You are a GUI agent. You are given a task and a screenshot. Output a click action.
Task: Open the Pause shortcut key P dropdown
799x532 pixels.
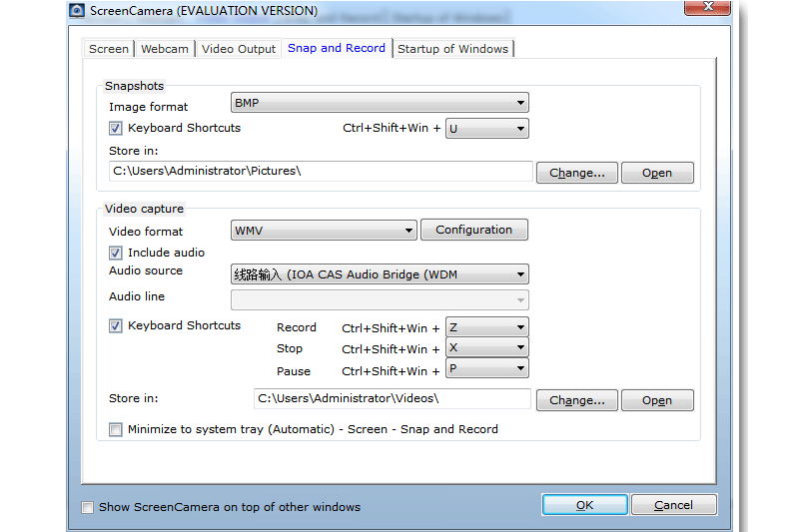coord(487,368)
